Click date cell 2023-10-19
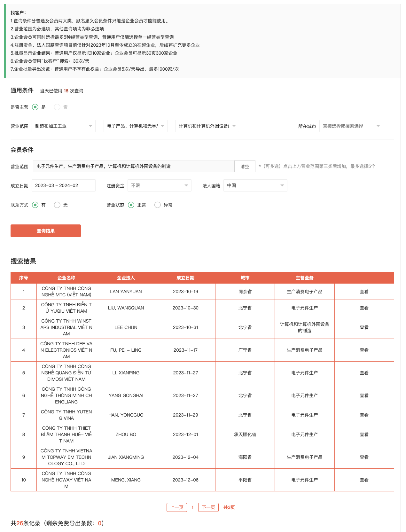406x532 pixels. [185, 292]
